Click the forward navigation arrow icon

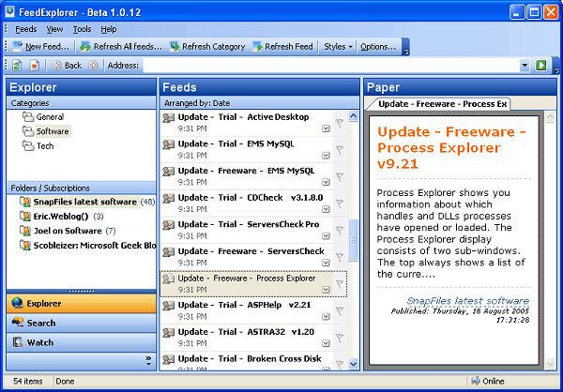pyautogui.click(x=93, y=66)
